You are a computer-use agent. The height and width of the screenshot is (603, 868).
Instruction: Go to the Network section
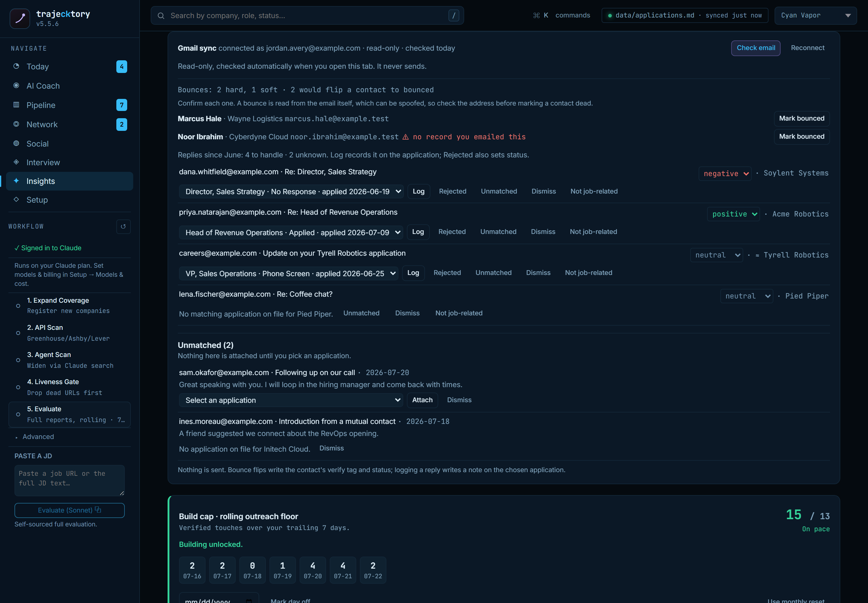pos(70,124)
